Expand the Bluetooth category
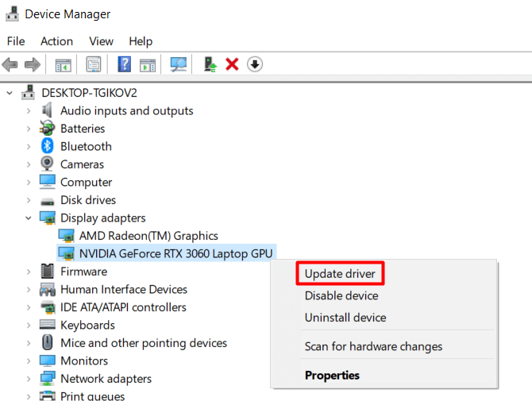The width and height of the screenshot is (532, 401). [x=29, y=146]
